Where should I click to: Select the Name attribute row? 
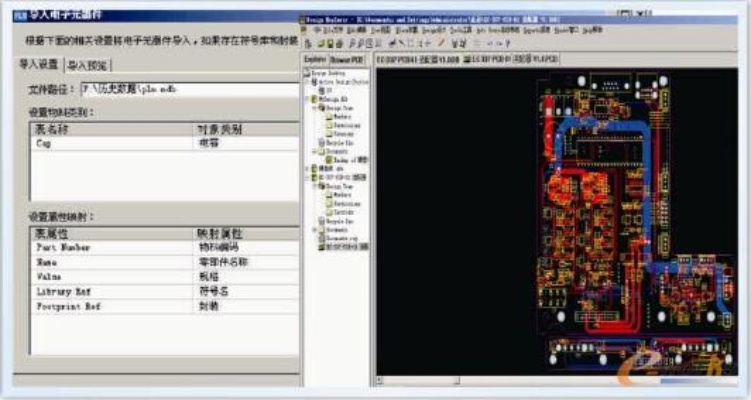point(165,263)
